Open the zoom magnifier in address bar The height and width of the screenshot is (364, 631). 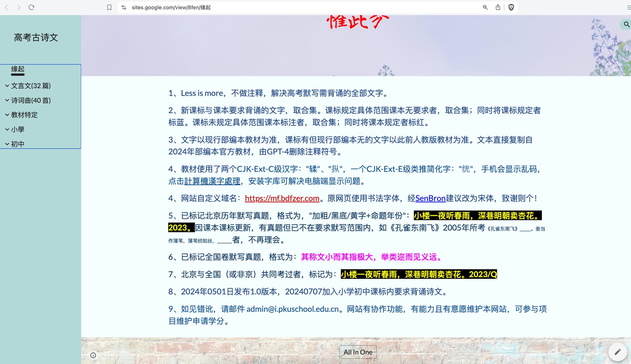[x=485, y=7]
